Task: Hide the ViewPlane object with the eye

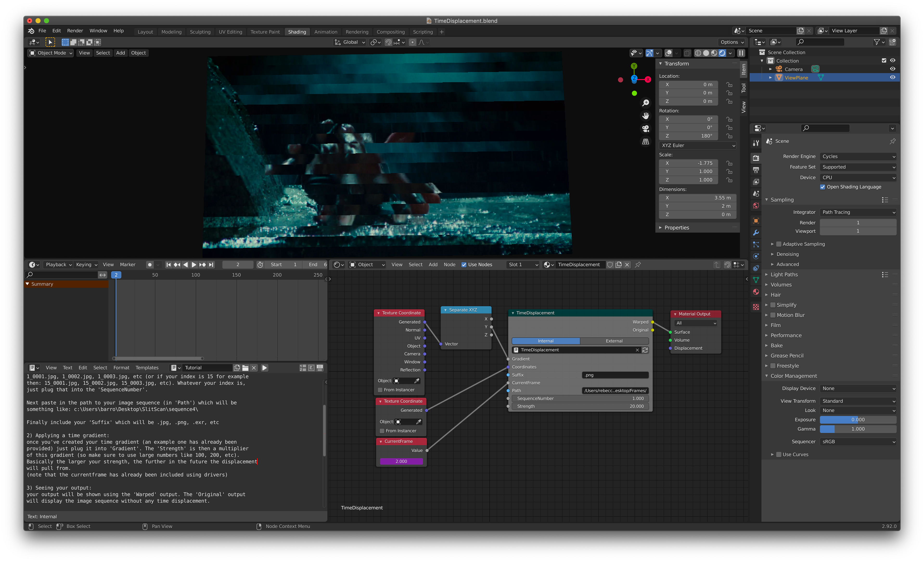Action: click(892, 77)
